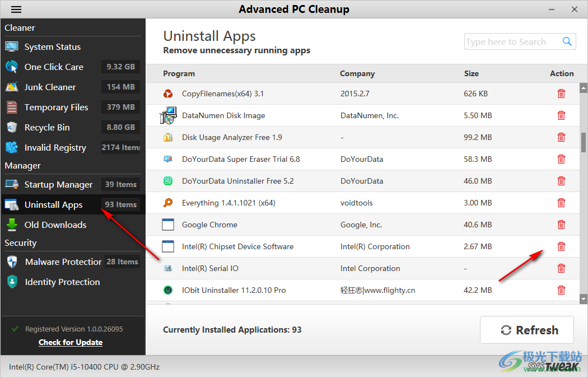Click the System Status monitor icon
The height and width of the screenshot is (378, 588).
[x=12, y=47]
